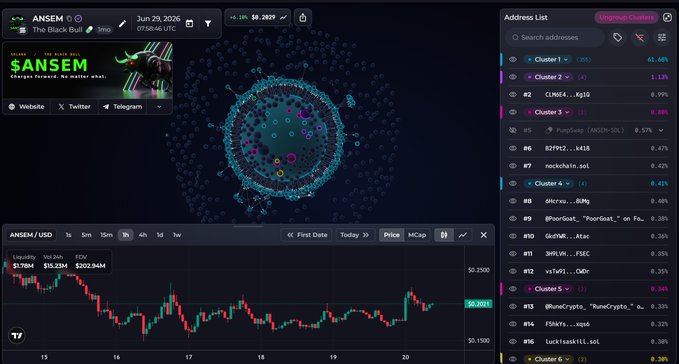
Task: Toggle visibility eye for #8 6Hcrxu...8UMg
Action: click(513, 201)
